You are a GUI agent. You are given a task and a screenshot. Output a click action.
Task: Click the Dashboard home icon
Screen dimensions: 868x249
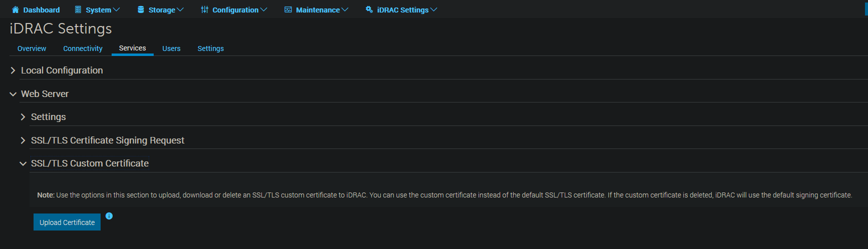[x=16, y=9]
